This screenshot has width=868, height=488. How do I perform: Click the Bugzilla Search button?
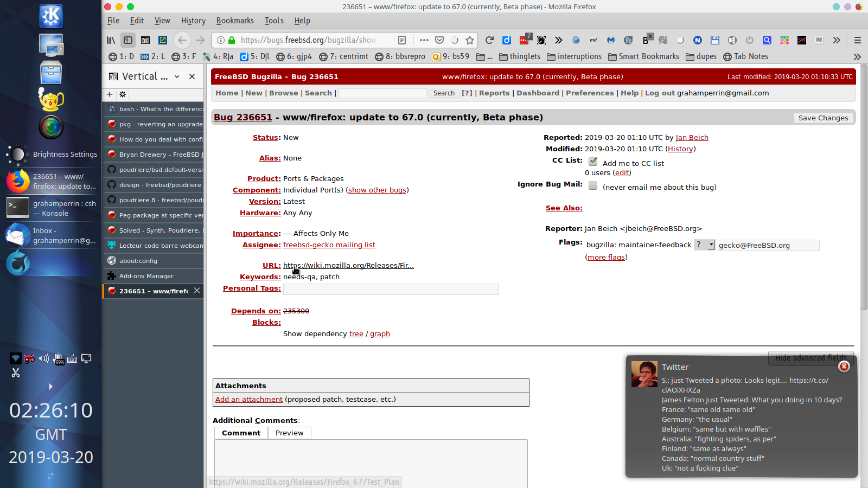(444, 93)
